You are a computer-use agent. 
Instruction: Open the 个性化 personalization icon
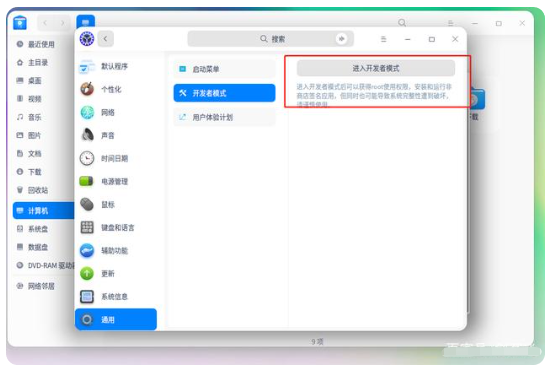pos(87,89)
